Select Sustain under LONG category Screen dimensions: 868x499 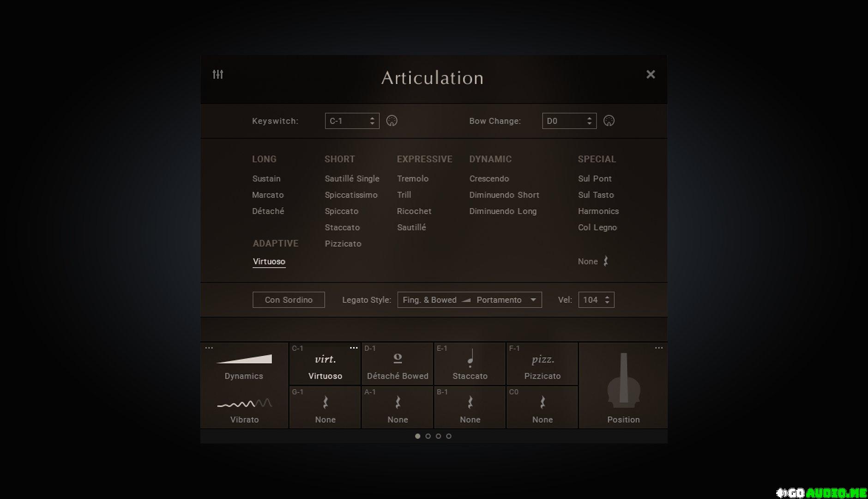266,179
